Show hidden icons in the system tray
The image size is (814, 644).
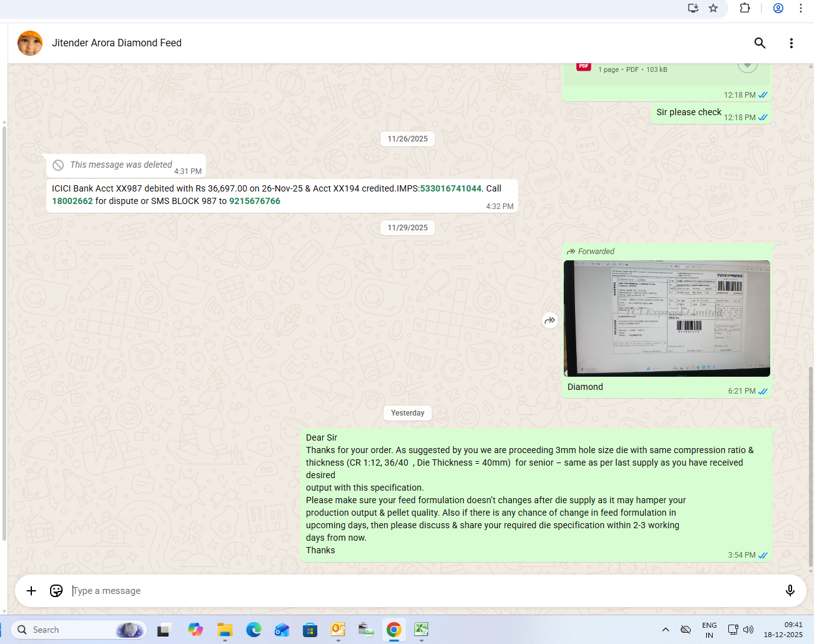(666, 630)
